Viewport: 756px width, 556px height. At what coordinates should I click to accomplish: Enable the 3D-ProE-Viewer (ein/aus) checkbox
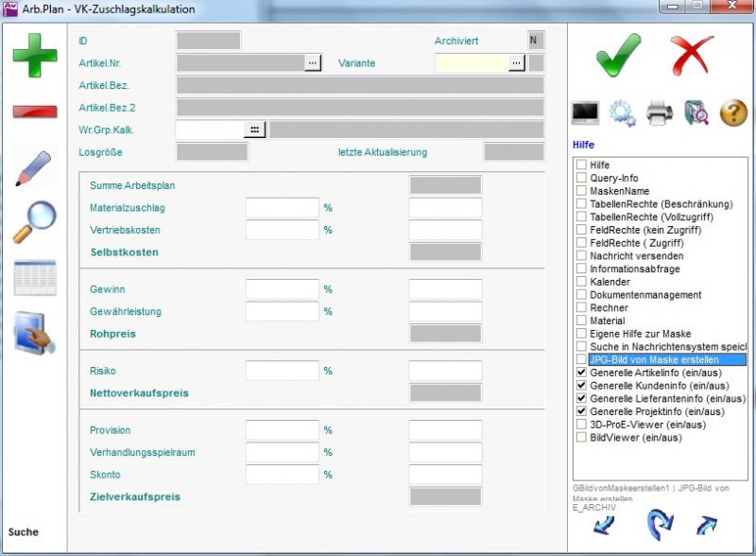581,425
